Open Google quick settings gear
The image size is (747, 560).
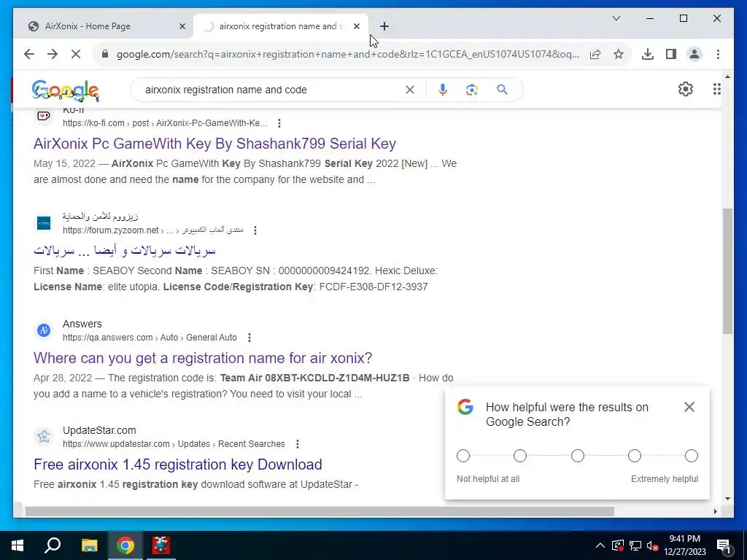[x=686, y=89]
